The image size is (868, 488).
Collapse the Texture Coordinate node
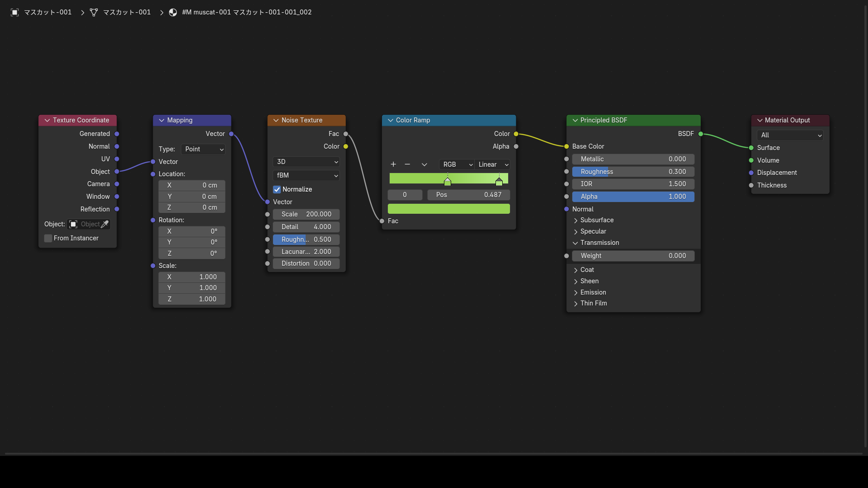point(47,120)
